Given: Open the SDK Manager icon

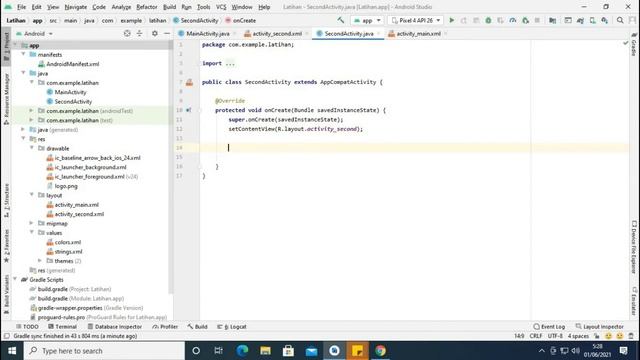Looking at the screenshot, I should coord(604,20).
